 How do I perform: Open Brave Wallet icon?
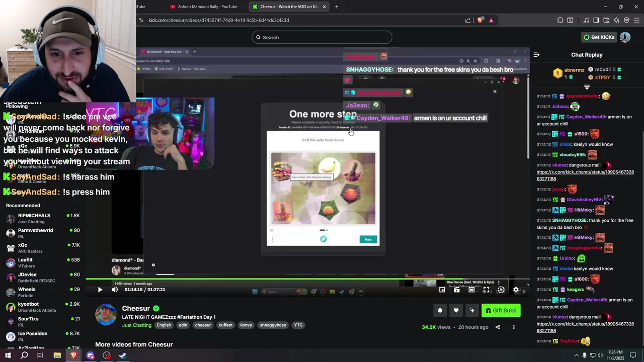606,20
